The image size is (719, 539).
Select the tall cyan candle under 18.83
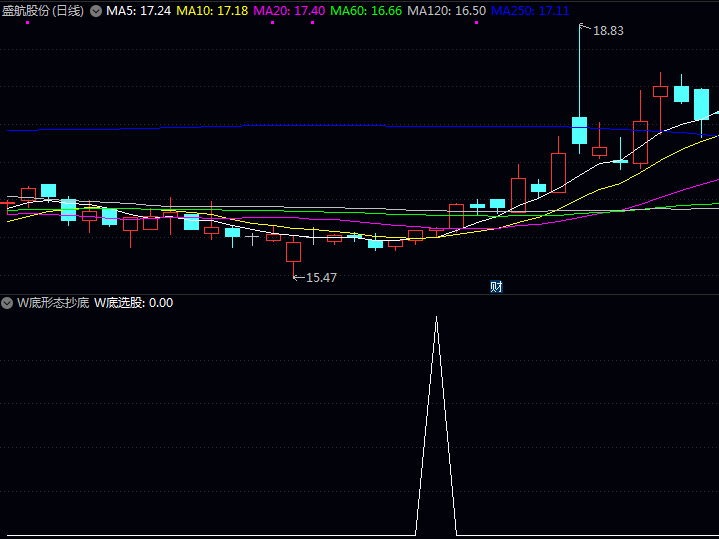[x=579, y=130]
